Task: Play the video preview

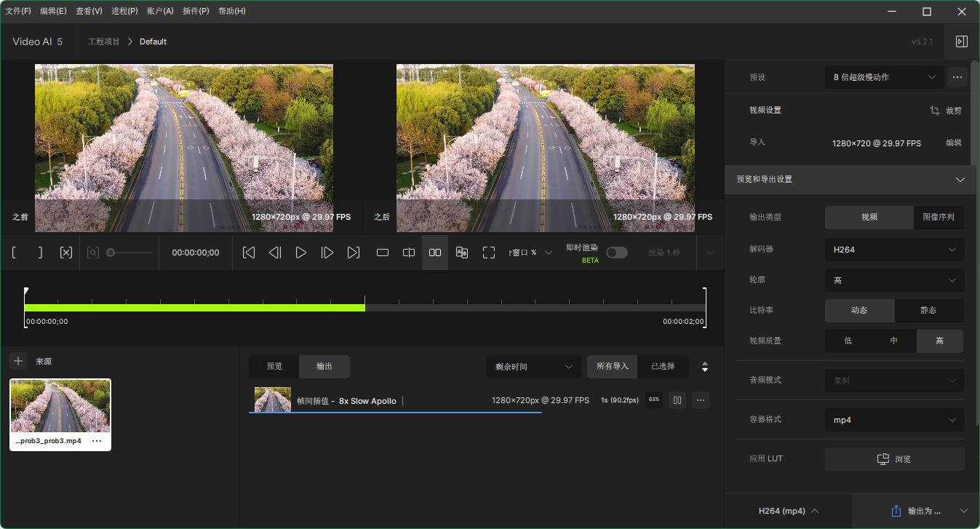Action: (301, 252)
